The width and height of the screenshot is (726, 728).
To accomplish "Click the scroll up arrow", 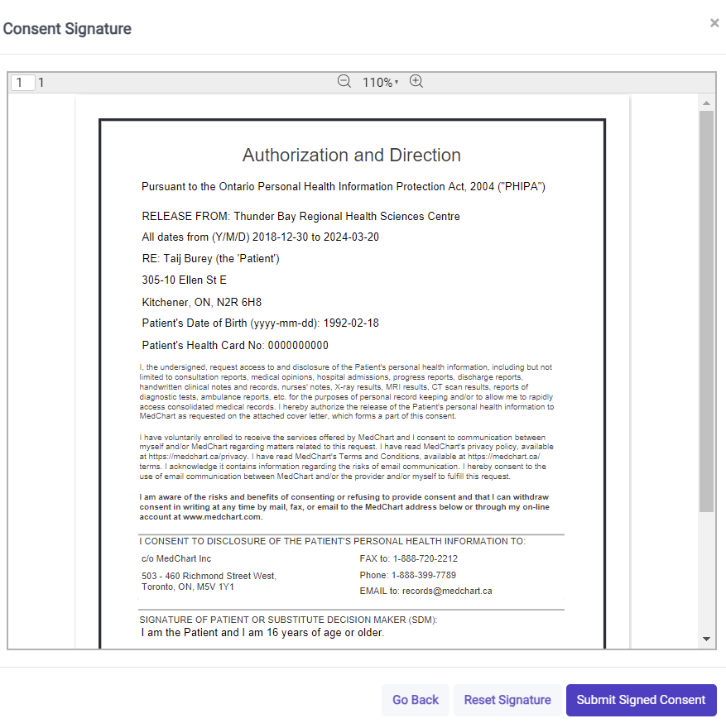I will (706, 103).
